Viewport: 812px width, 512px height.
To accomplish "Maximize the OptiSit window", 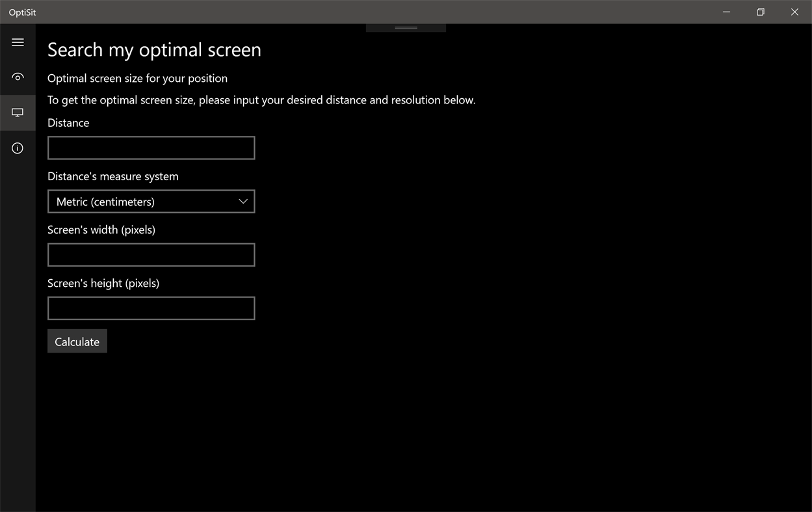I will (760, 12).
